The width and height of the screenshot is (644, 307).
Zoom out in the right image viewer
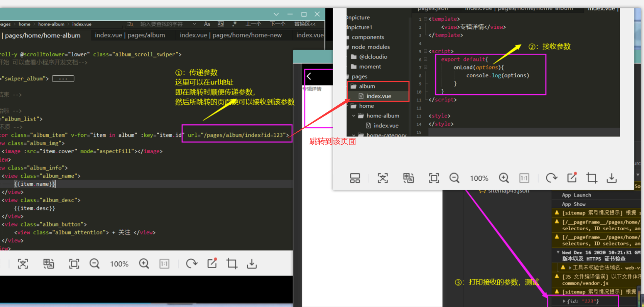click(x=454, y=178)
